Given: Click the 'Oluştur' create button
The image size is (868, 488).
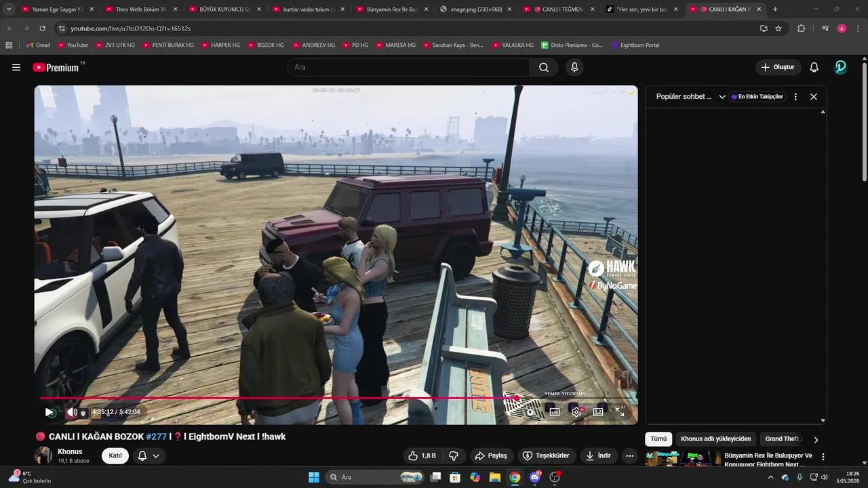Looking at the screenshot, I should [x=778, y=67].
